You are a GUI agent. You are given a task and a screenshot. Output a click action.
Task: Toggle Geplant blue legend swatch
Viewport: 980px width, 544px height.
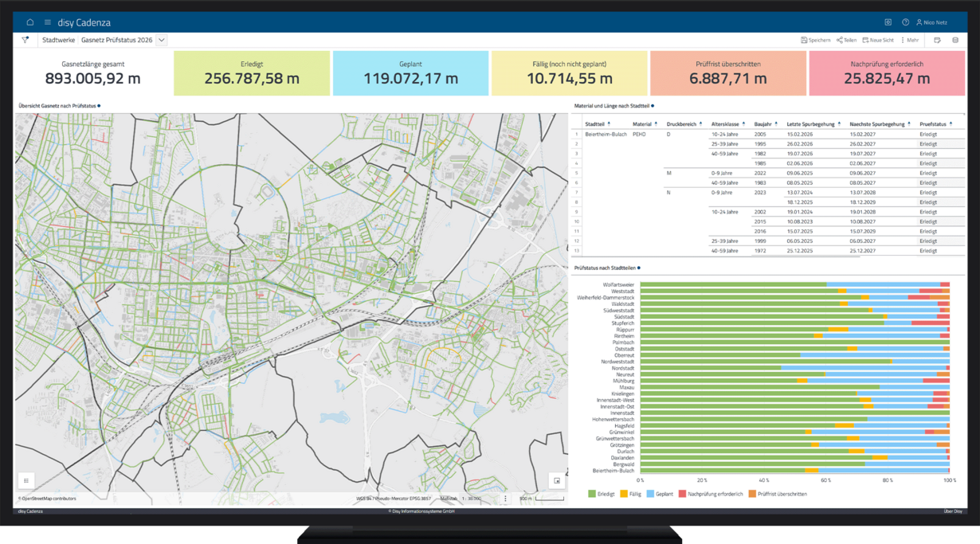tap(651, 494)
